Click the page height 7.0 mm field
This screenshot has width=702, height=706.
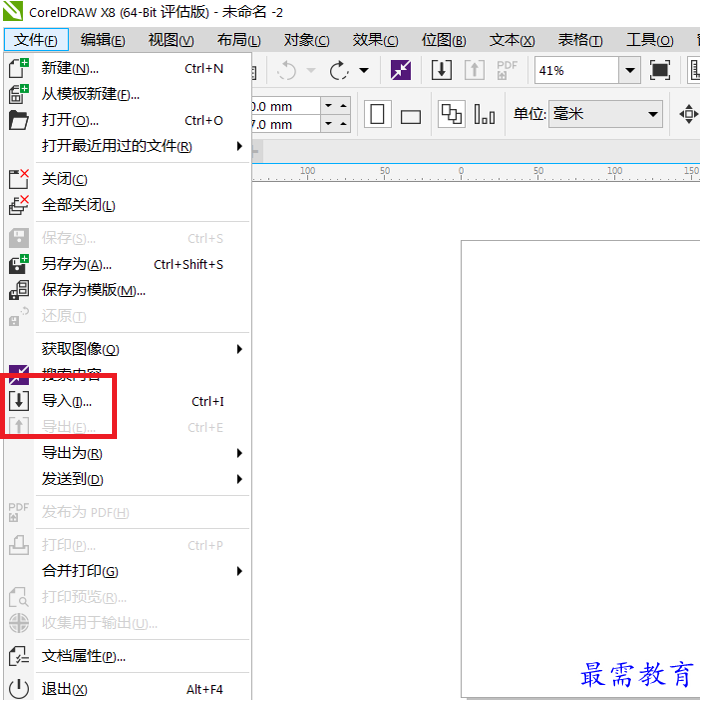coord(286,124)
